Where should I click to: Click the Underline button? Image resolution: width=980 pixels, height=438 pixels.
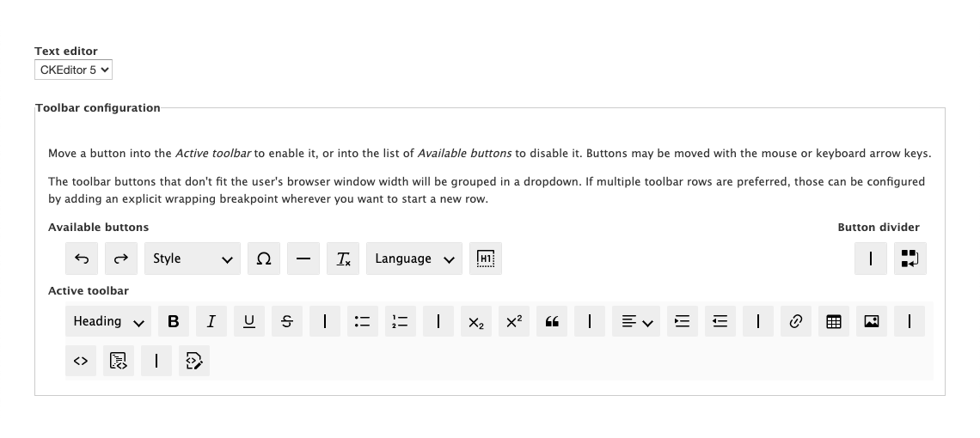pyautogui.click(x=249, y=321)
